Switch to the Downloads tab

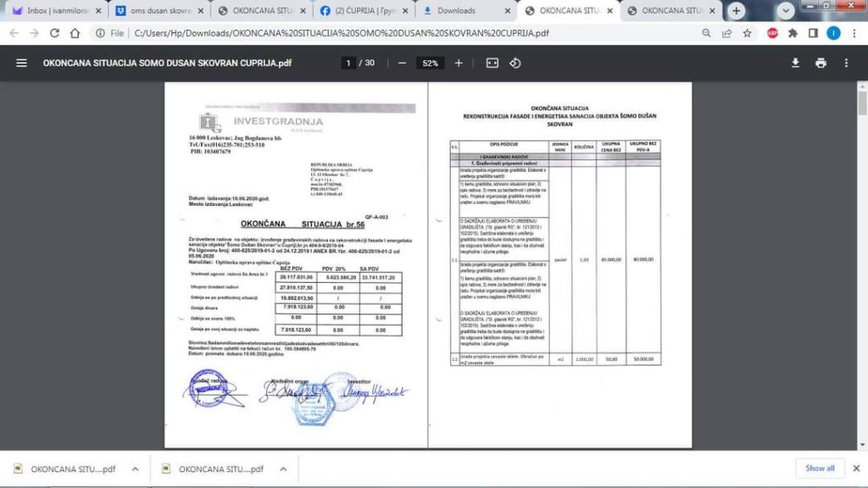pyautogui.click(x=466, y=11)
